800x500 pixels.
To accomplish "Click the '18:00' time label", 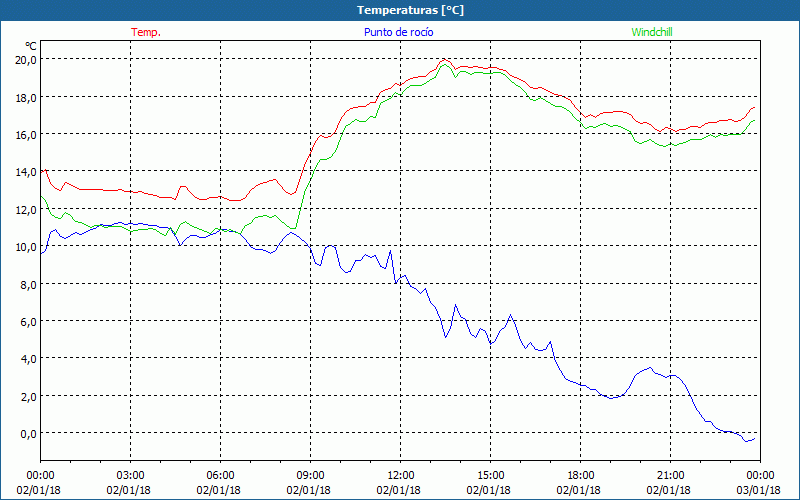I will pyautogui.click(x=580, y=476).
